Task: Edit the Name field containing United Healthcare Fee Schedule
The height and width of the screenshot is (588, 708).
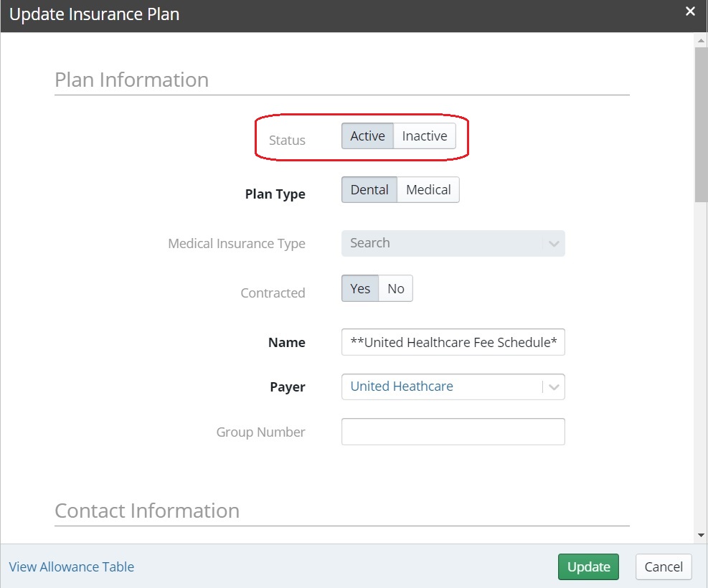Action: click(453, 342)
